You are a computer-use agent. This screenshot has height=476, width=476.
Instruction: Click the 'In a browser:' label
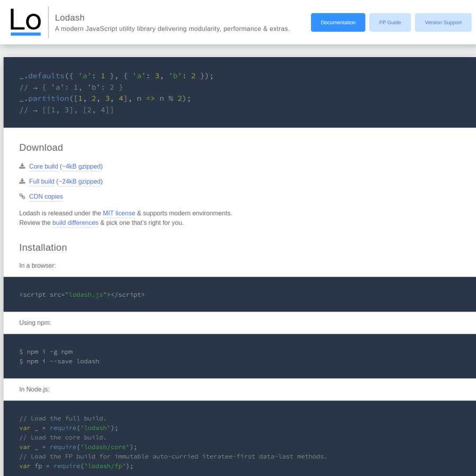point(38,266)
